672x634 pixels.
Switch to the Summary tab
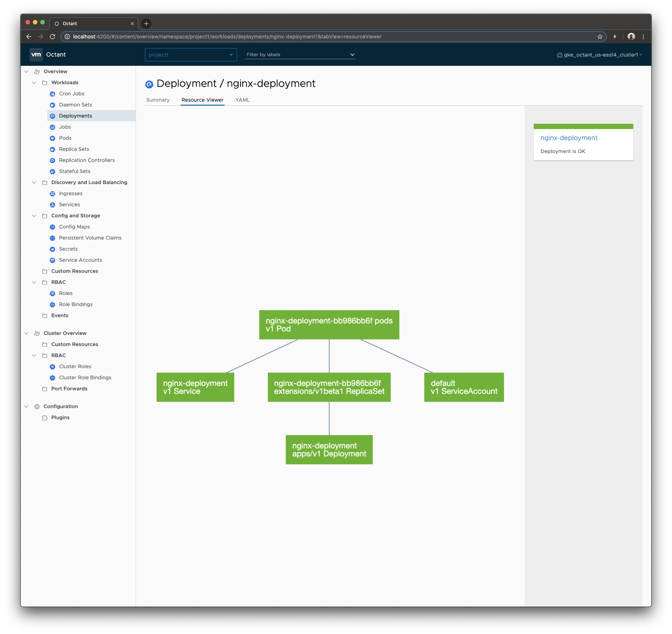click(158, 100)
